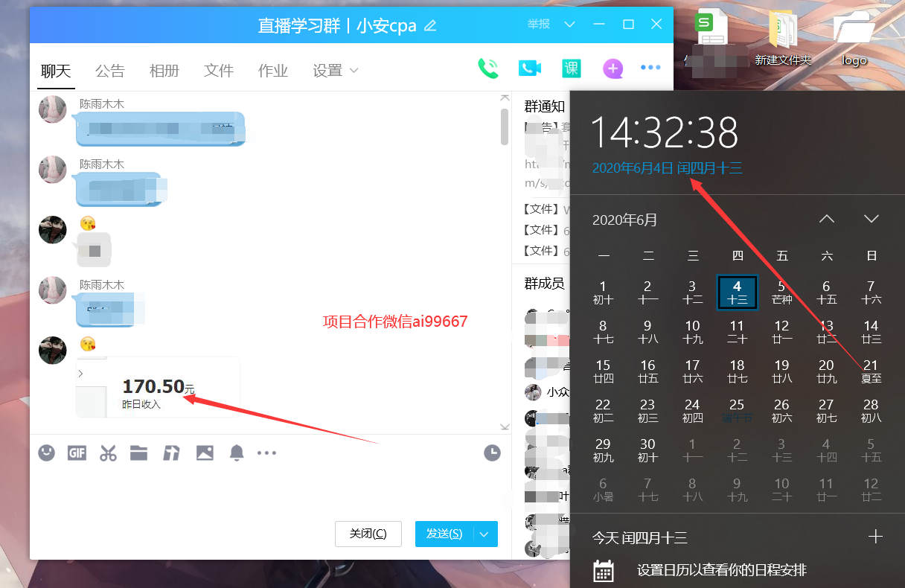Start a video call in the group
The height and width of the screenshot is (588, 905).
click(x=529, y=68)
